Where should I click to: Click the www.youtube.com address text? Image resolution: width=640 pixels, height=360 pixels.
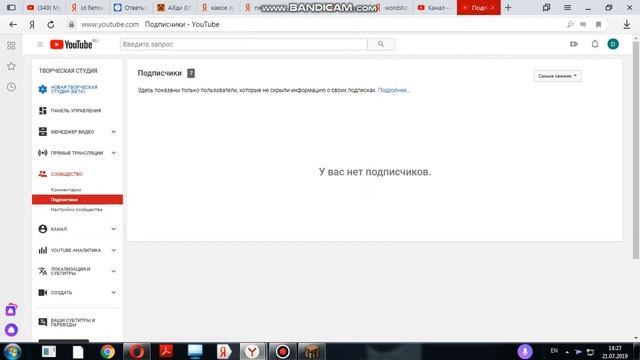110,24
